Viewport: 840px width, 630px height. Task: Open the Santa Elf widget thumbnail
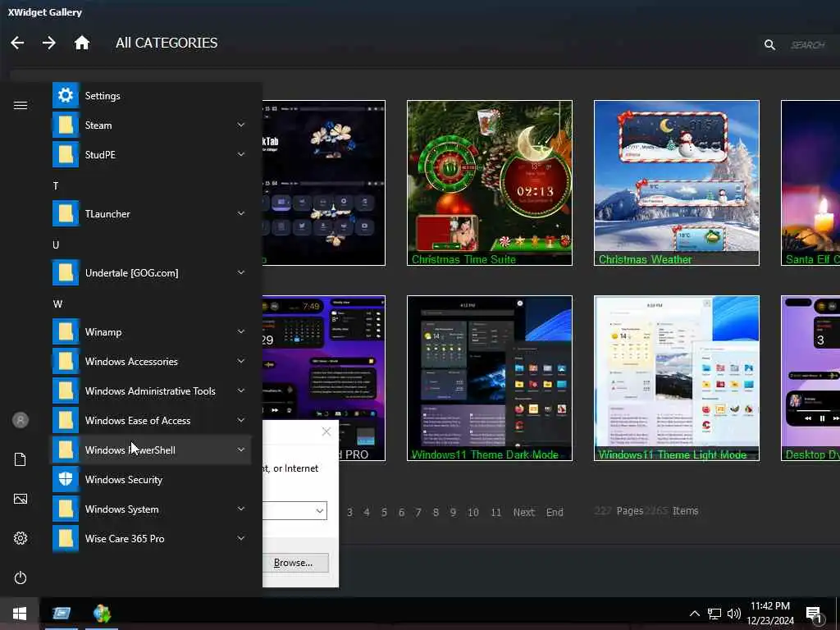(x=810, y=183)
